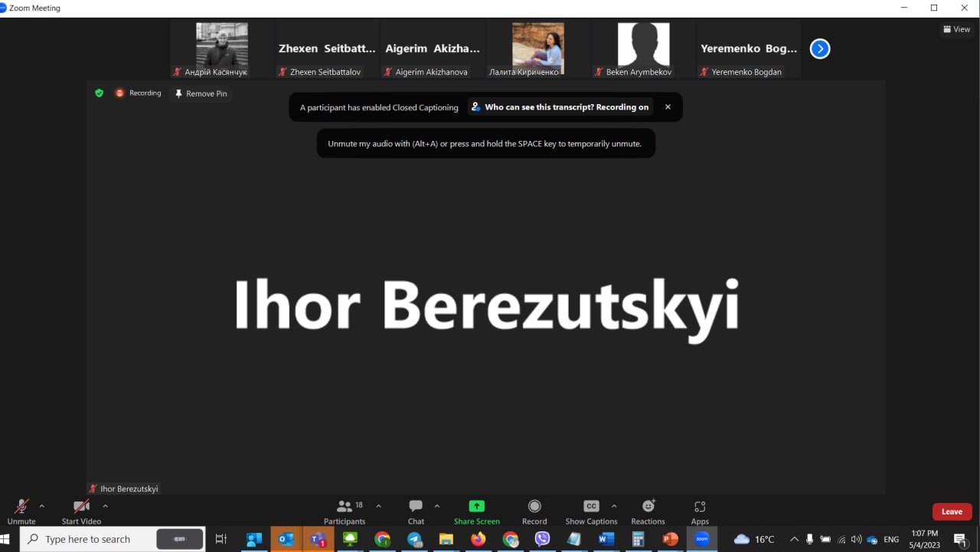Start recording with the Record icon
Screen dimensions: 980x552
pos(534,507)
